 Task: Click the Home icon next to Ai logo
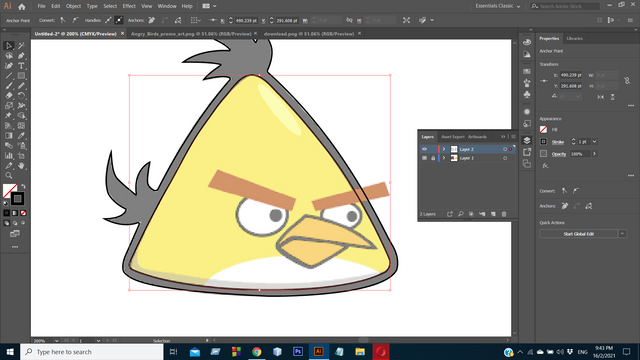point(22,7)
